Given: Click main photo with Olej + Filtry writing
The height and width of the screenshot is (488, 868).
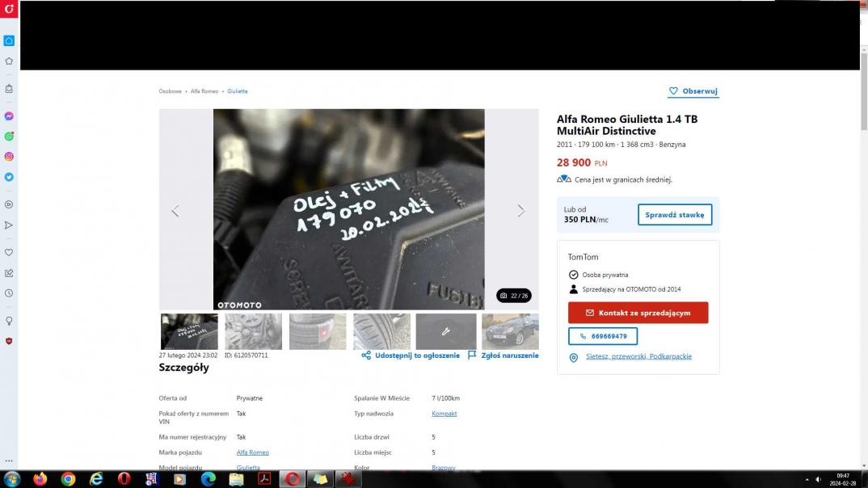Looking at the screenshot, I should tap(349, 209).
